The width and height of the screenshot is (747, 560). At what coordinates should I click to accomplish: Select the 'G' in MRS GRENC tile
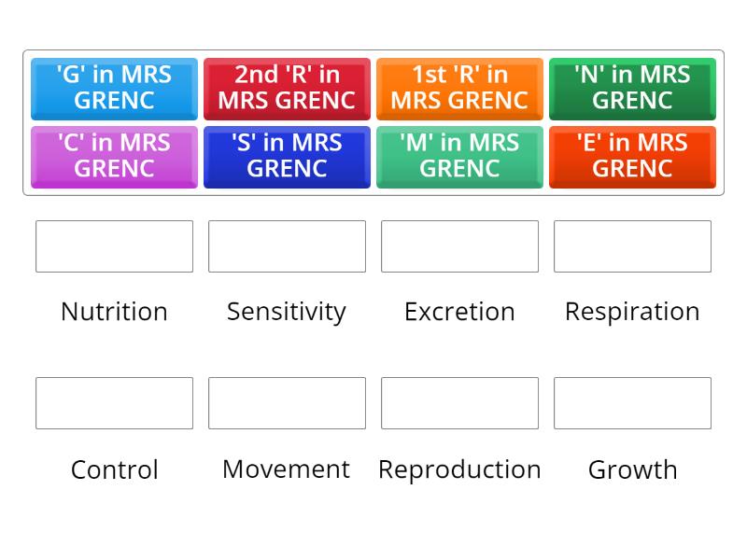(x=114, y=89)
